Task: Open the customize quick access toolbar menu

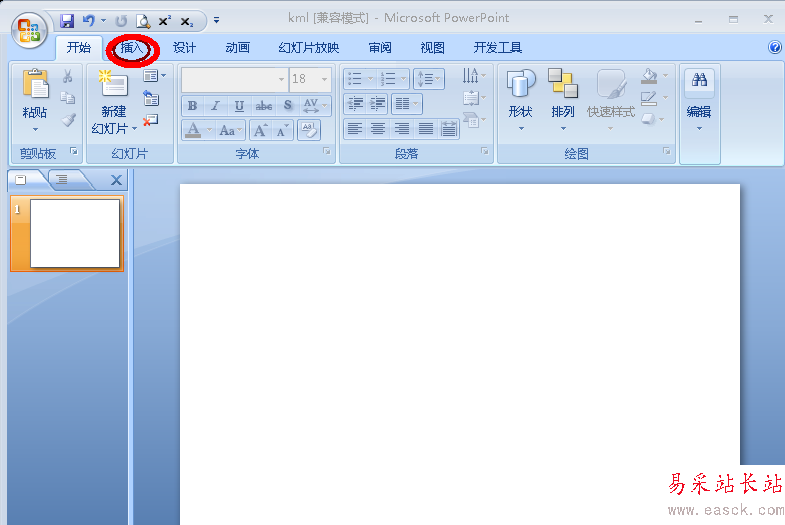Action: point(216,21)
